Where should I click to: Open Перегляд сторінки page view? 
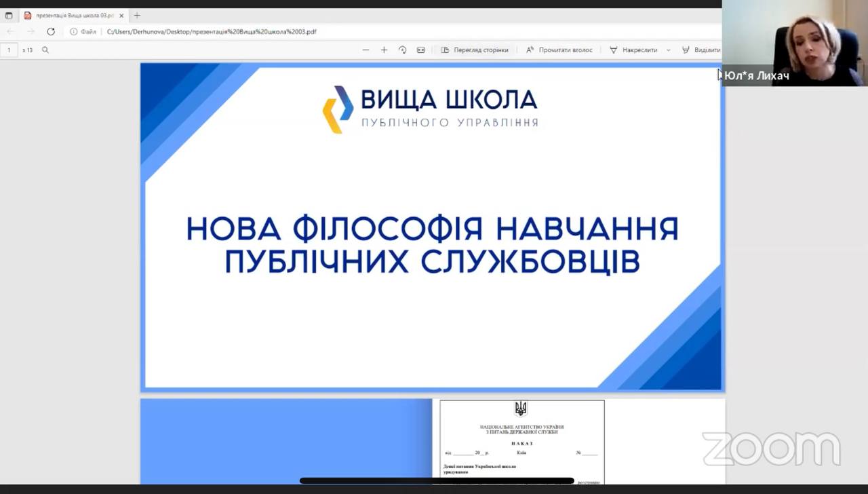pos(475,50)
